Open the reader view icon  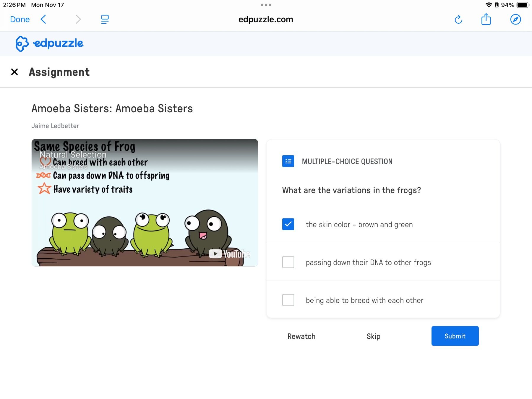pos(105,20)
